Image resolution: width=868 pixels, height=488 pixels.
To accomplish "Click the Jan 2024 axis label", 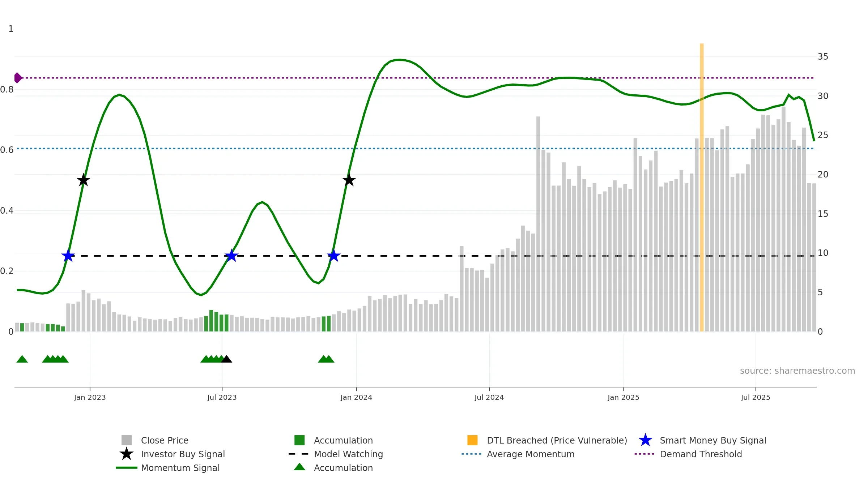I will (x=356, y=398).
